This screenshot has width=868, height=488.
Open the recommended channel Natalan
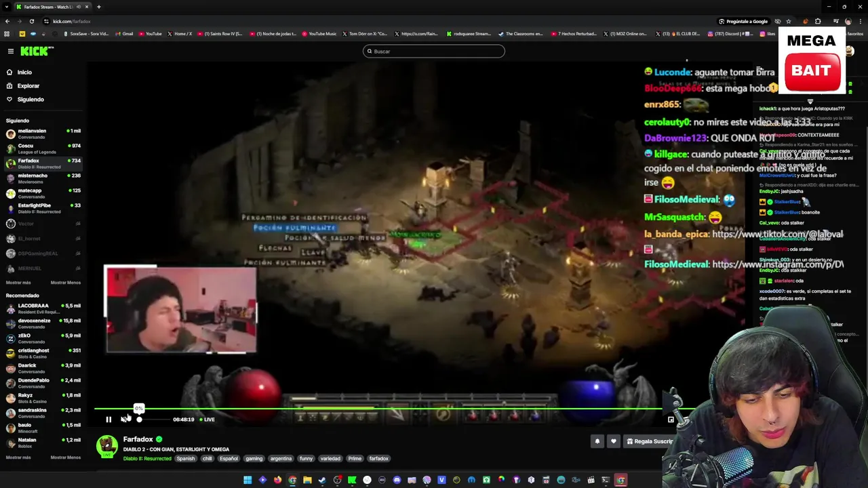43,443
